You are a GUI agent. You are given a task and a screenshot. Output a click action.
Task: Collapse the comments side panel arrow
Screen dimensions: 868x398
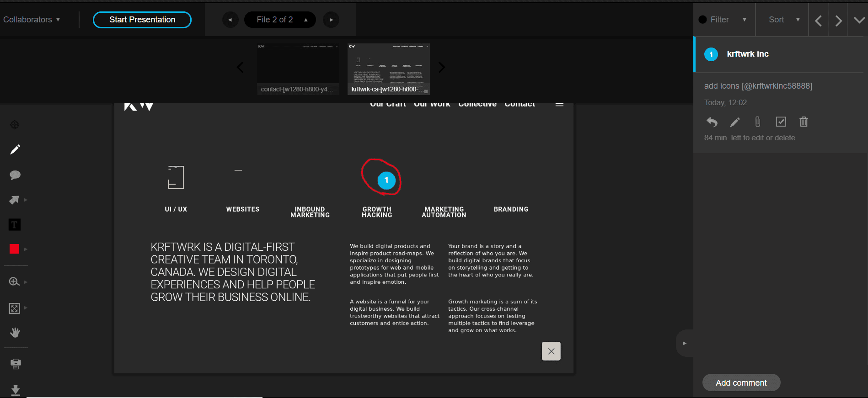(x=685, y=343)
